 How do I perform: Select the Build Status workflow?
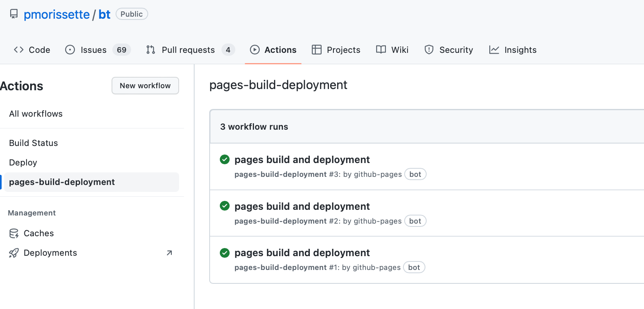tap(33, 143)
